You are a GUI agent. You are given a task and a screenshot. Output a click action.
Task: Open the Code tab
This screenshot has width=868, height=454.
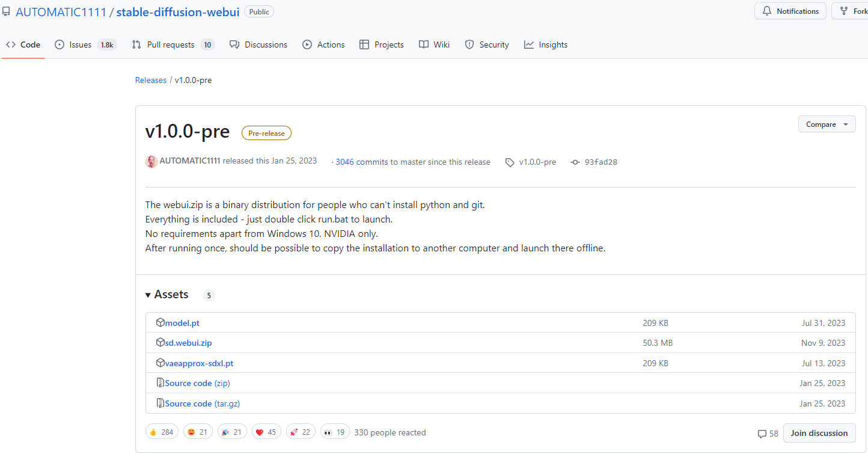[x=23, y=44]
